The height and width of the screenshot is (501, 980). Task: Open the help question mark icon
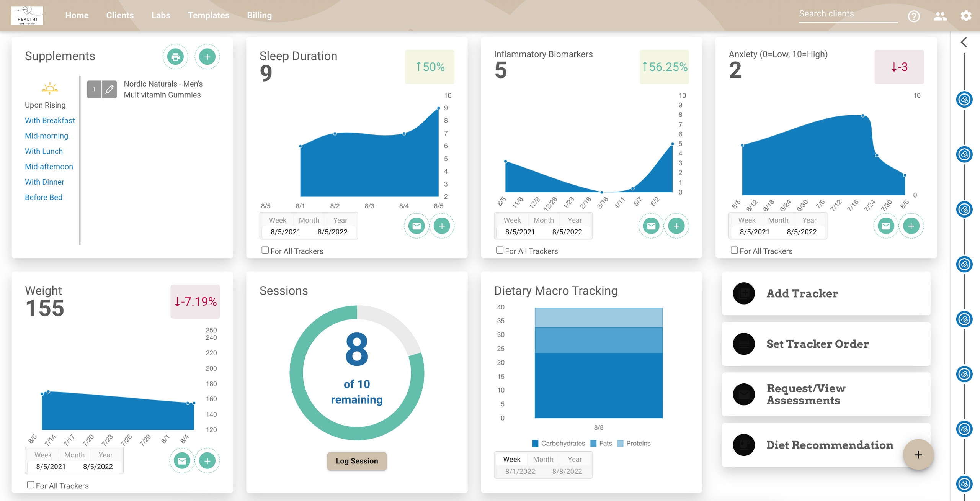click(914, 16)
